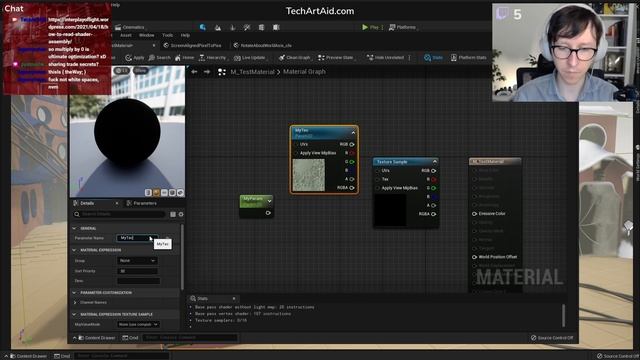
Task: Click the Apply button in material toolbar
Action: coord(135,58)
